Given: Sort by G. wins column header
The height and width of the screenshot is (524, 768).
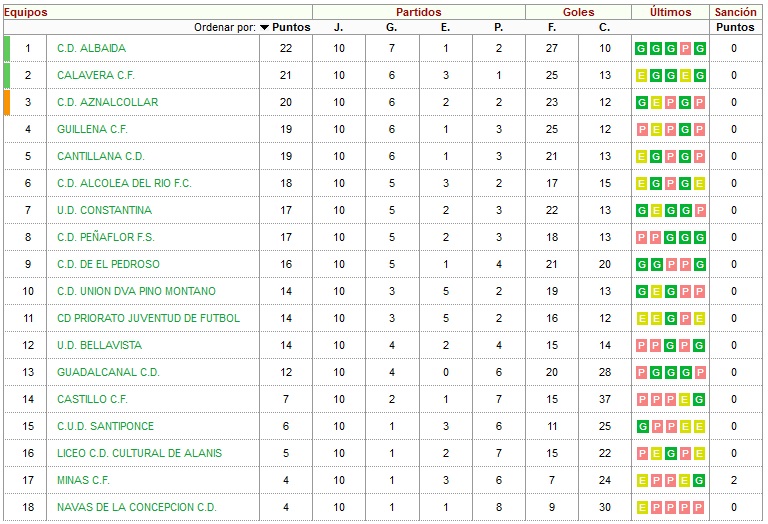Looking at the screenshot, I should pyautogui.click(x=391, y=27).
